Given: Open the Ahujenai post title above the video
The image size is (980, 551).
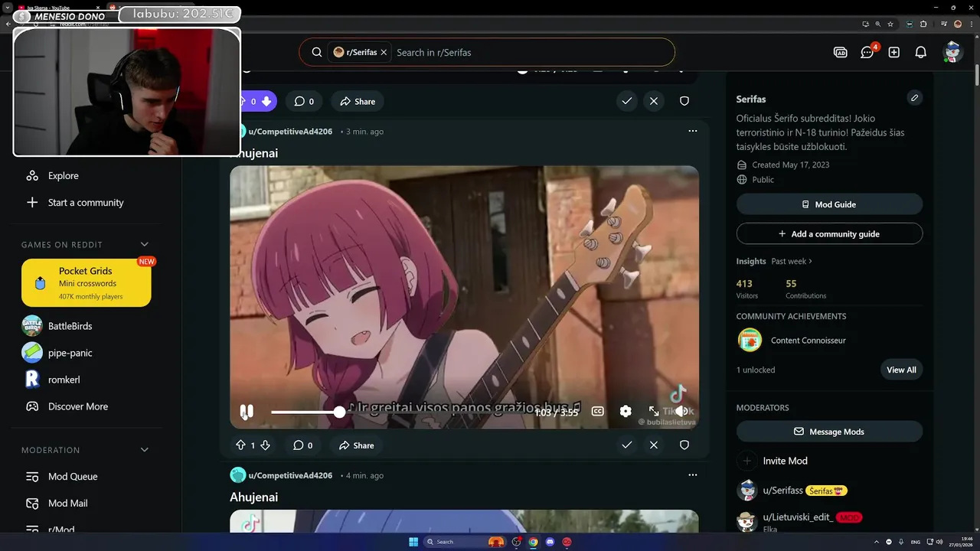Looking at the screenshot, I should tap(254, 153).
